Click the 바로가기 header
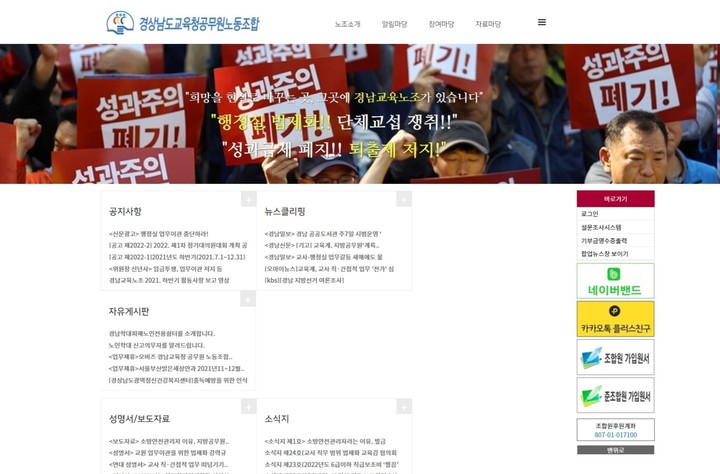Screen dimensions: 720x474 click(615, 199)
